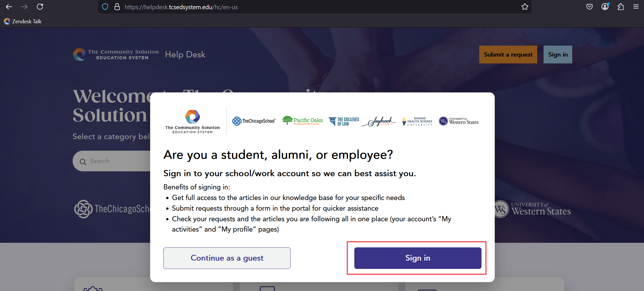
Task: Reload the page with the refresh icon
Action: click(40, 7)
